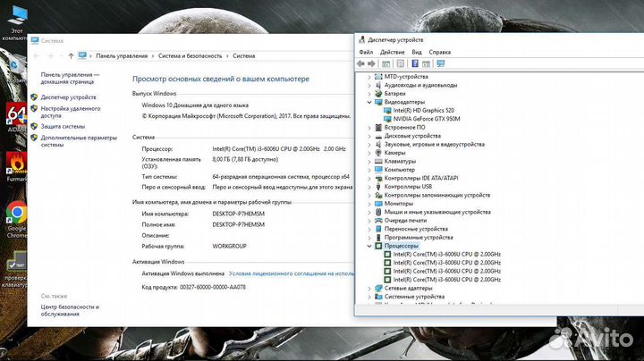Toggle the action pane toolbar button
Viewport: 644px width, 361px height.
click(426, 63)
